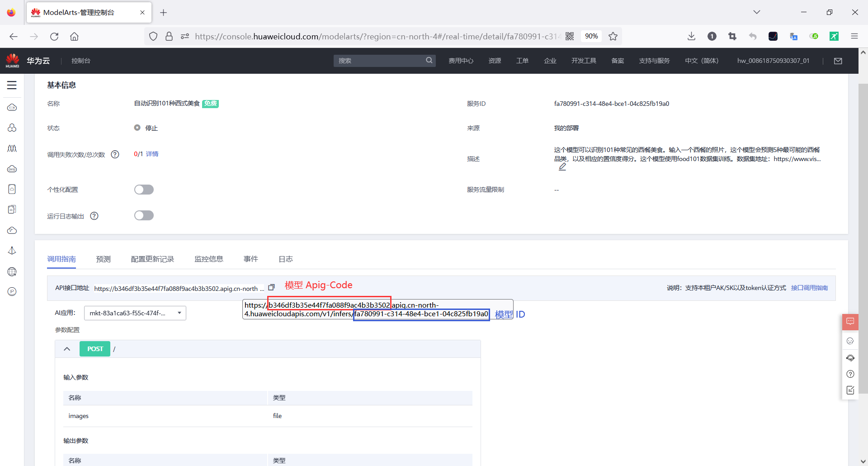Click the QR code icon in the address bar
Screen dimensions: 868x466
(570, 36)
